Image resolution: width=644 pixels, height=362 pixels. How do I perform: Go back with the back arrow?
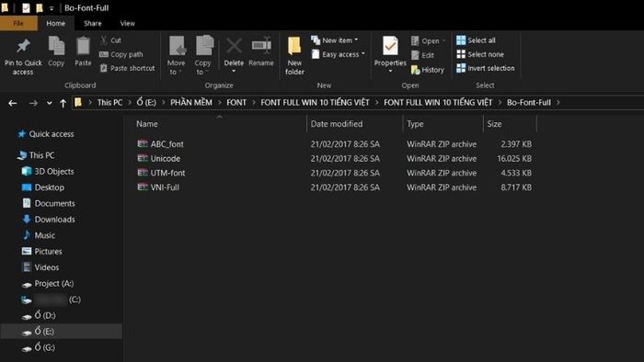13,103
